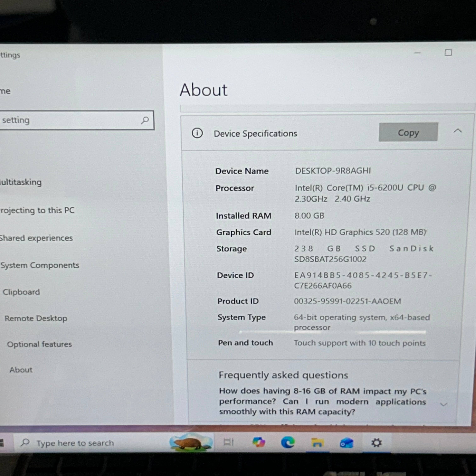This screenshot has height=476, width=476.
Task: Click the Graphics Card label
Action: (244, 232)
